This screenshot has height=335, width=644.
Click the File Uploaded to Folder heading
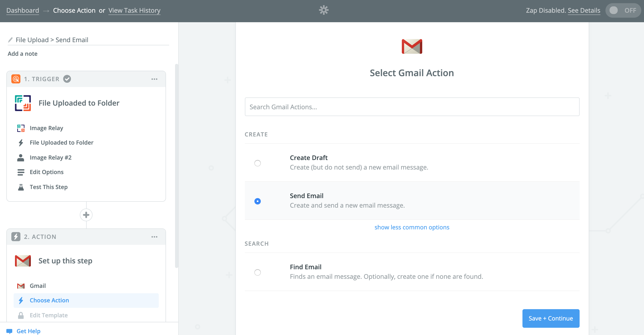[79, 103]
